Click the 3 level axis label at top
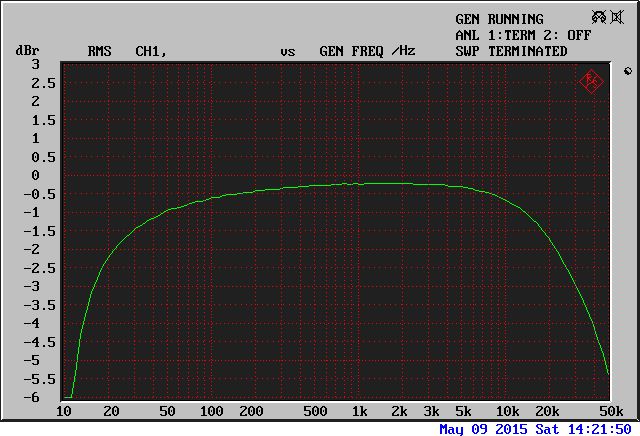This screenshot has width=640, height=436. [x=35, y=64]
